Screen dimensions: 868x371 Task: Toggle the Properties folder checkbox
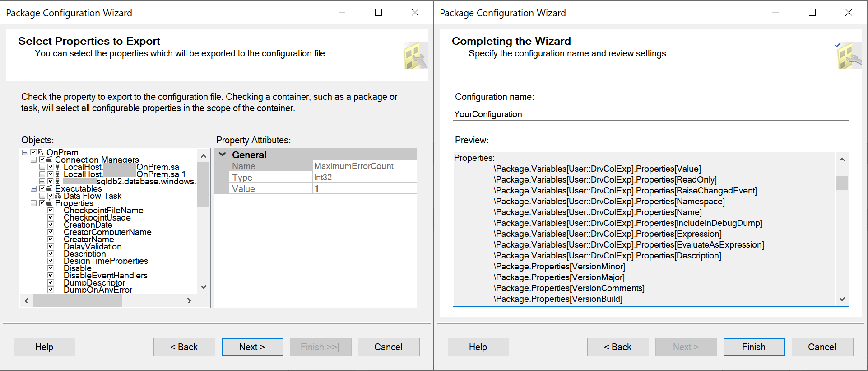click(x=42, y=203)
